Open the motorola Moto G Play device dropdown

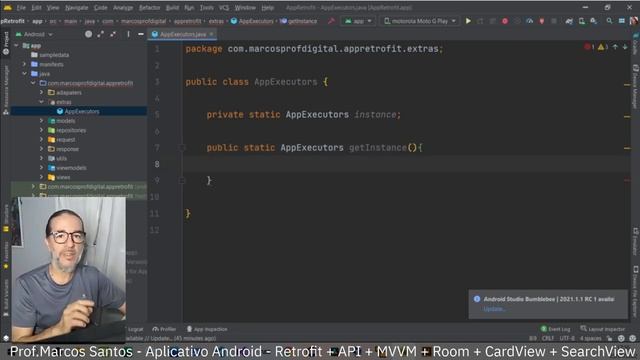pos(420,21)
